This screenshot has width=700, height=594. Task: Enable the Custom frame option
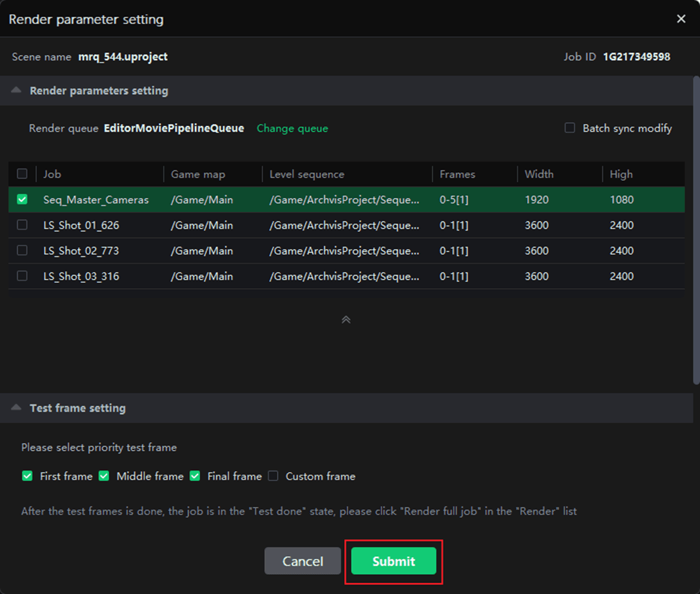pyautogui.click(x=273, y=476)
